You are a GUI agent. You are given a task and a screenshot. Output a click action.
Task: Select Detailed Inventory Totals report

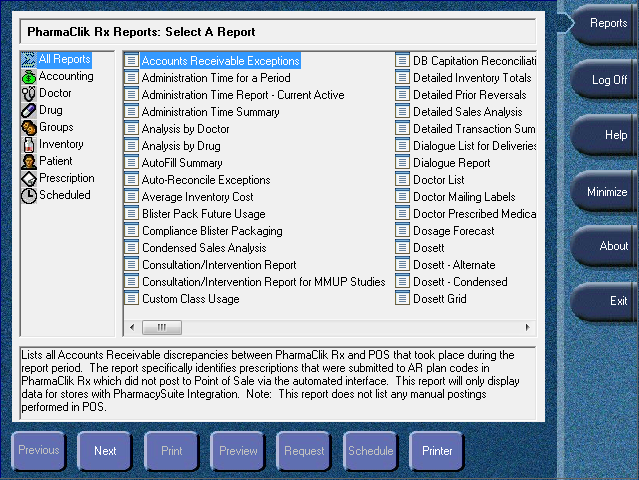point(472,78)
